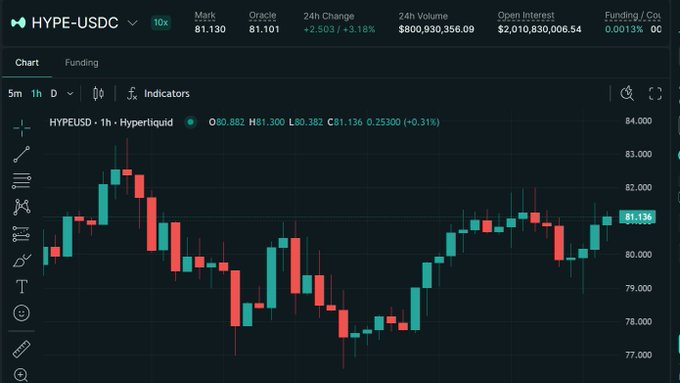Open the forecasting and measurement tool
This screenshot has width=680, height=383.
click(x=22, y=234)
